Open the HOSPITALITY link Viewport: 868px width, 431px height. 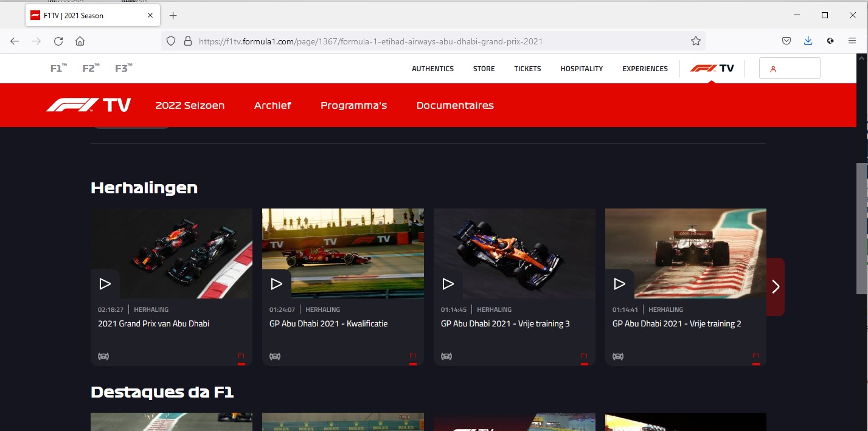(582, 69)
